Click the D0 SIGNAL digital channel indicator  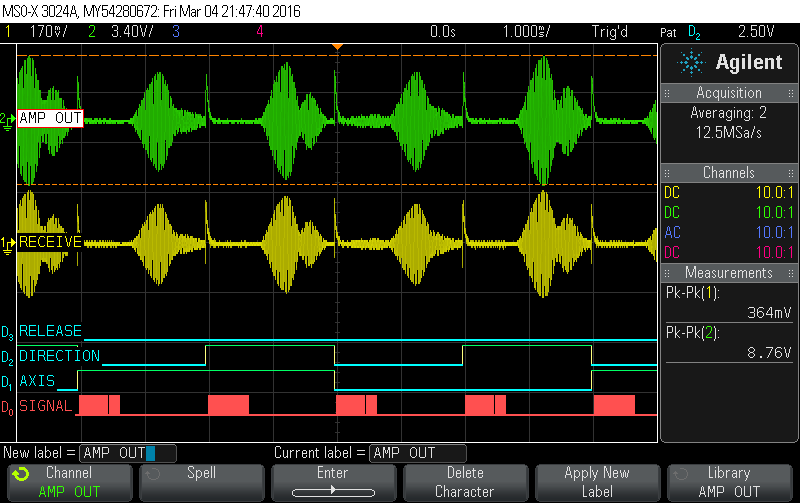[8, 406]
